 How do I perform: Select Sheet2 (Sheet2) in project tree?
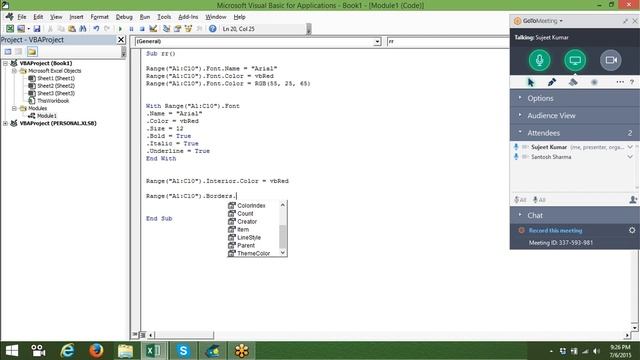tap(56, 86)
